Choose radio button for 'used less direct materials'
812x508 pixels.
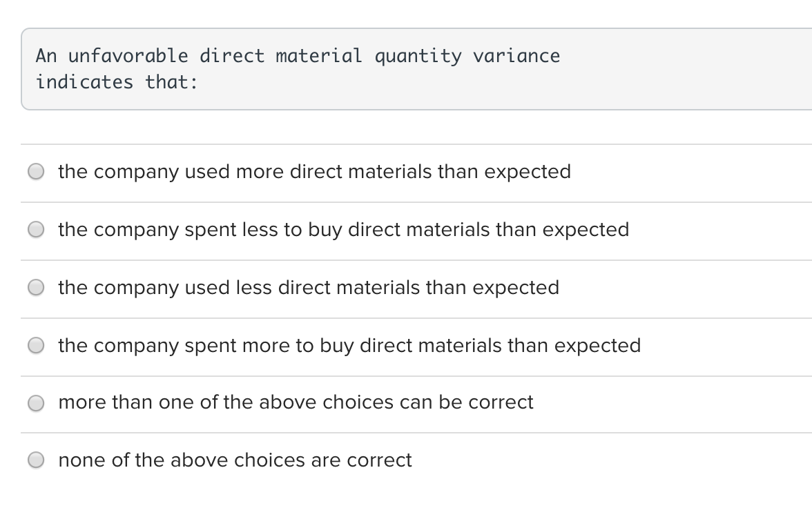click(x=37, y=288)
